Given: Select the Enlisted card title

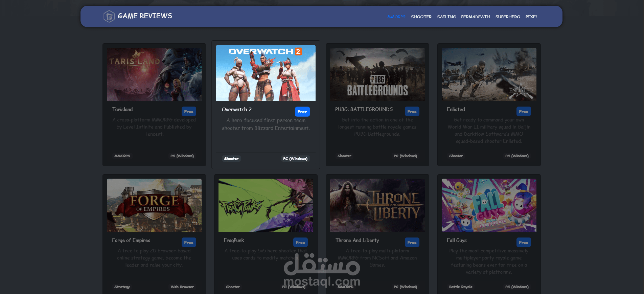Looking at the screenshot, I should point(456,109).
